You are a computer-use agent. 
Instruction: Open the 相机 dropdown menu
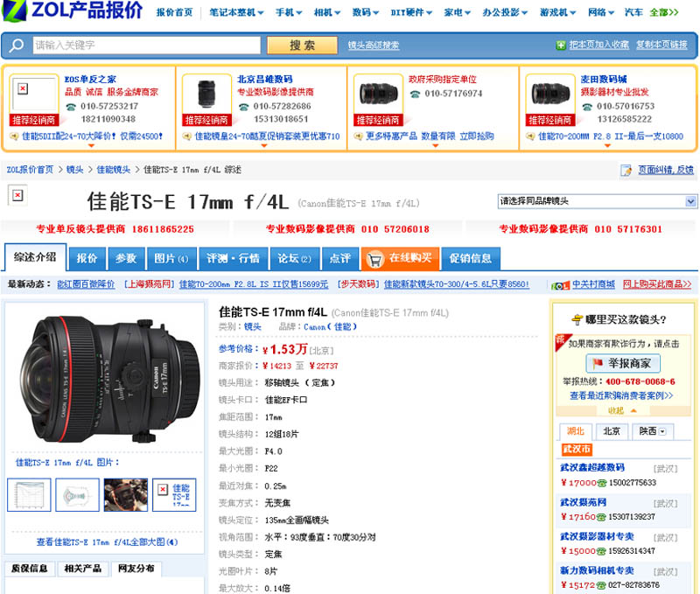coord(326,12)
